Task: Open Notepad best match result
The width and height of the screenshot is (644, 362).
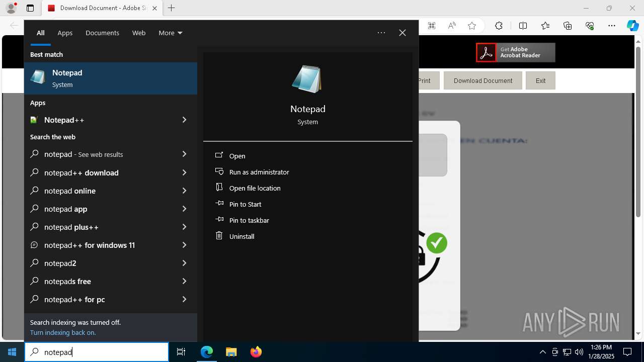Action: (x=111, y=78)
